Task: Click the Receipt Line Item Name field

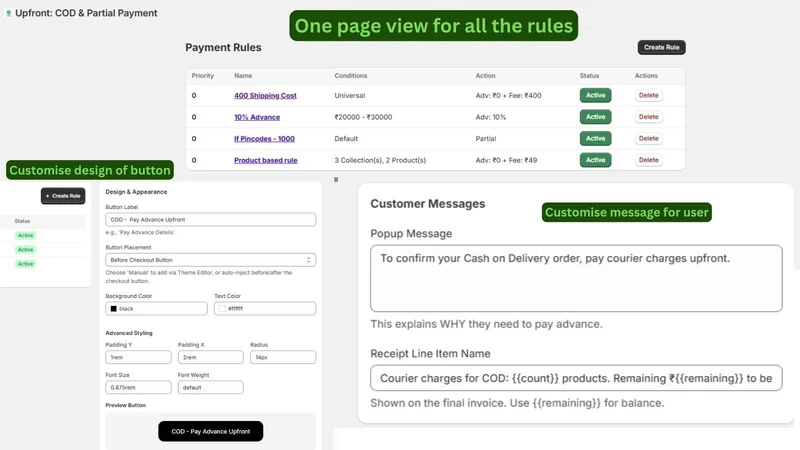Action: [x=576, y=378]
